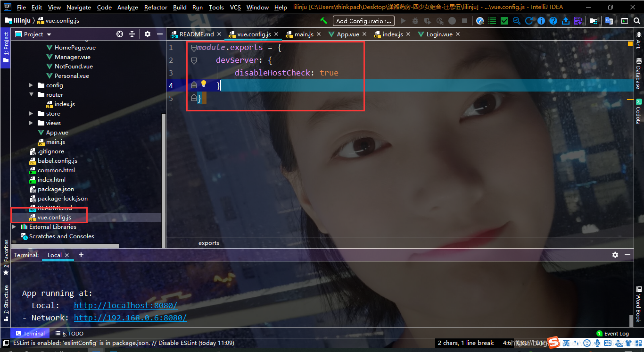This screenshot has height=352, width=644.
Task: Open Project Structure folder icon in toolbar
Action: click(x=594, y=21)
